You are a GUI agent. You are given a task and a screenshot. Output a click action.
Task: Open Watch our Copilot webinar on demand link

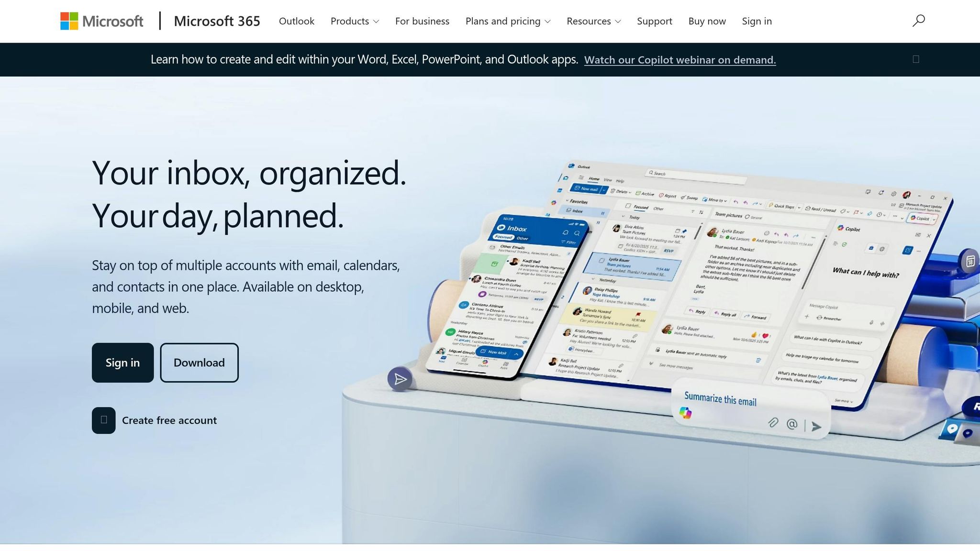[680, 60]
